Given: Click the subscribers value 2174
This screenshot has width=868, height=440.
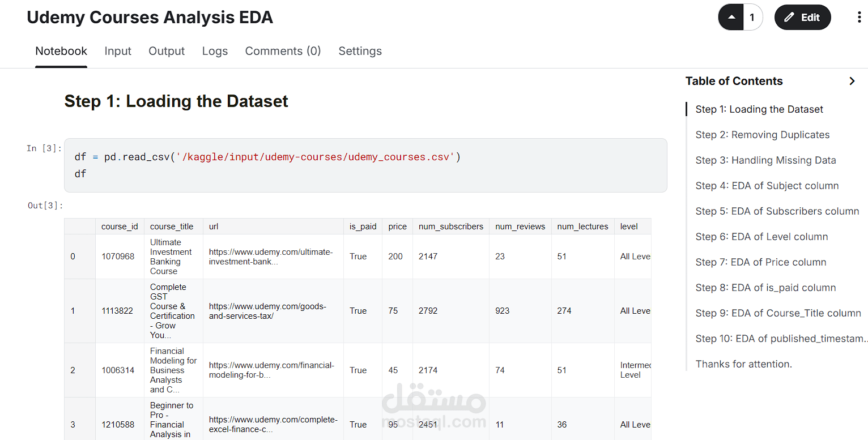Looking at the screenshot, I should click(428, 370).
